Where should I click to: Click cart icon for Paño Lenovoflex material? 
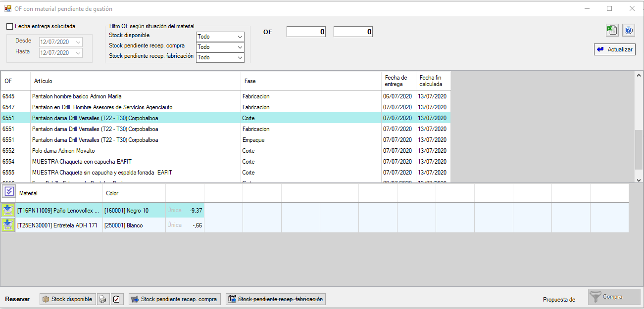pos(8,210)
